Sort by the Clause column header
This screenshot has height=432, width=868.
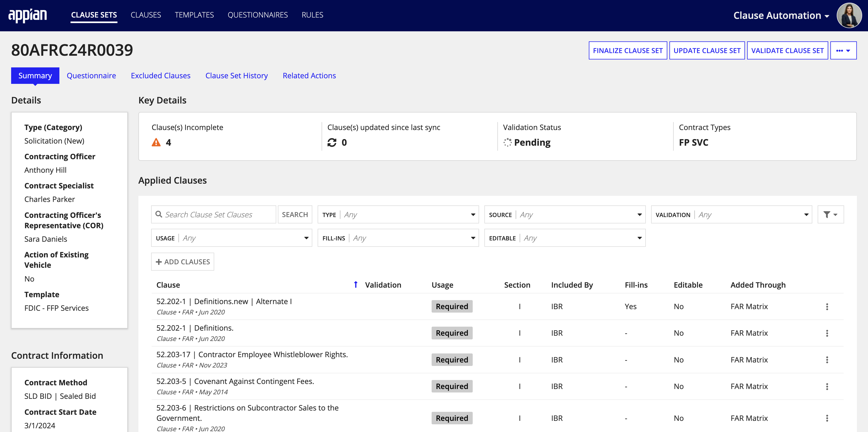[x=168, y=285]
